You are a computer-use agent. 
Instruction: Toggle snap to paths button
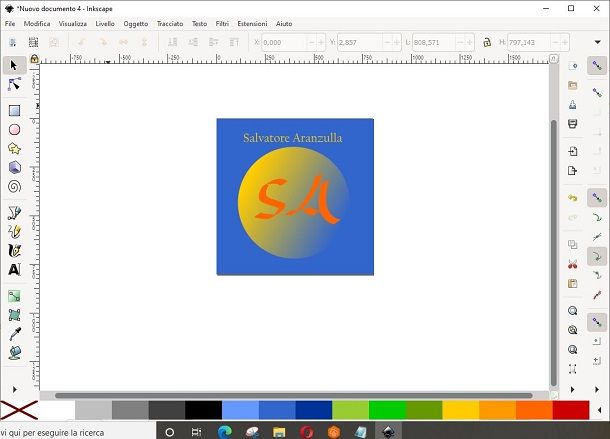(597, 218)
